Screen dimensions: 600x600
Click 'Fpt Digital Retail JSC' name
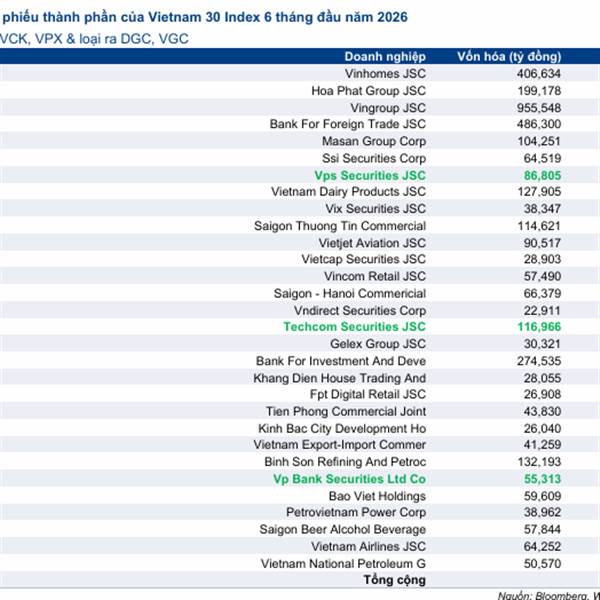coord(368,395)
